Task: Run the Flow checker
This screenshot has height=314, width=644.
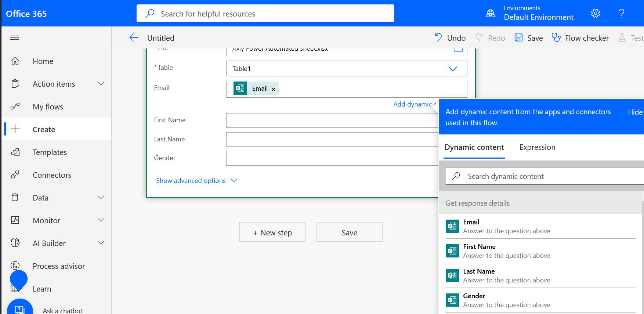Action: coord(580,38)
